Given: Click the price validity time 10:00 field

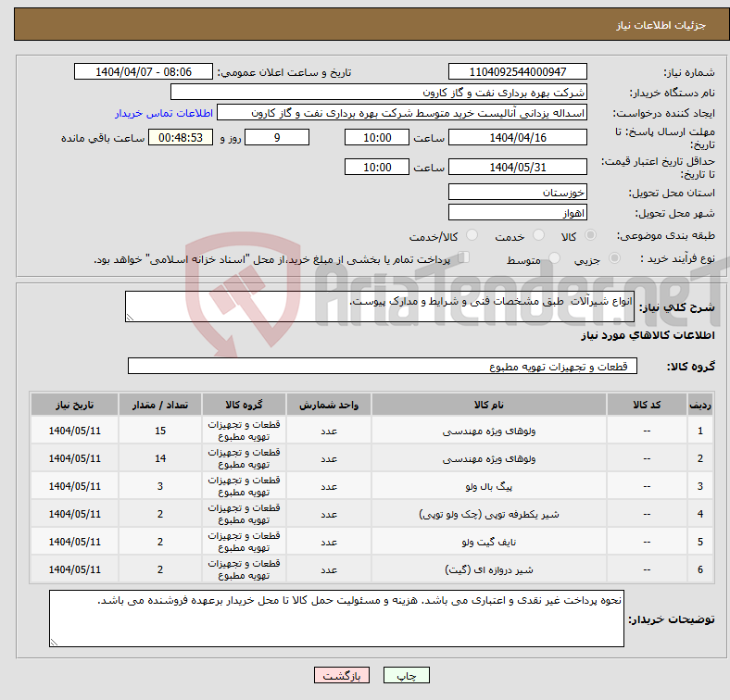Looking at the screenshot, I should [377, 167].
